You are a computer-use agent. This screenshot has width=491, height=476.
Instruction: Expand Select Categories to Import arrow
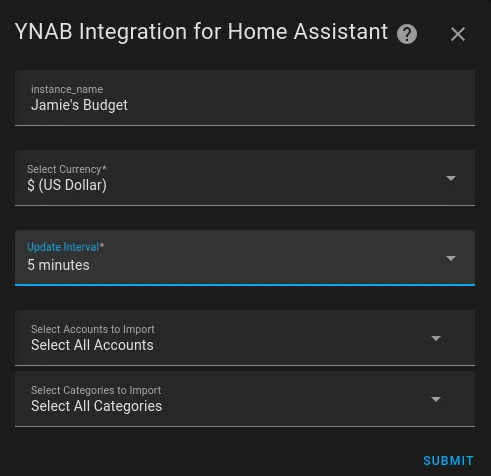pyautogui.click(x=436, y=399)
